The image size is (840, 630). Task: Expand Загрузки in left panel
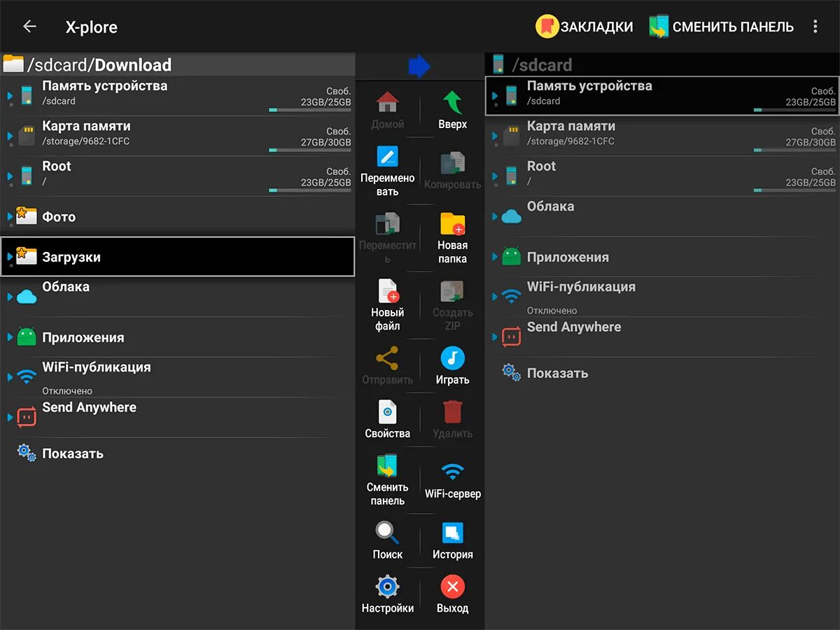pyautogui.click(x=10, y=256)
